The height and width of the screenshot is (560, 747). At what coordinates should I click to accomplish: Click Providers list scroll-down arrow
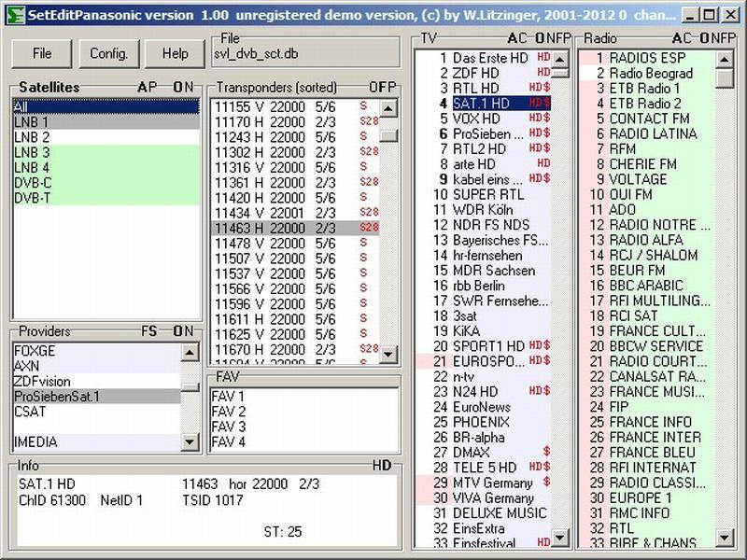click(x=190, y=441)
